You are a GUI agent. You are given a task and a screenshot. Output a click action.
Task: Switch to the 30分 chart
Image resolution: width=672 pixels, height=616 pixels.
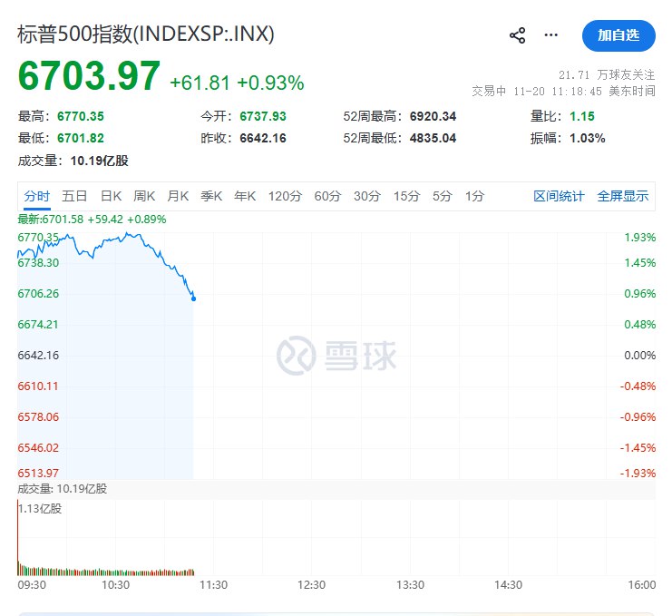point(367,196)
